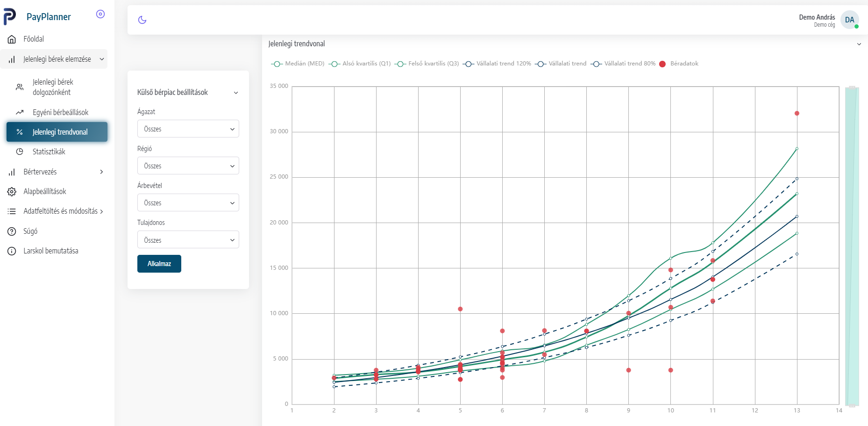Collapse the Jelenlegi bérek elemzése chevron
This screenshot has width=868, height=426.
click(x=102, y=59)
